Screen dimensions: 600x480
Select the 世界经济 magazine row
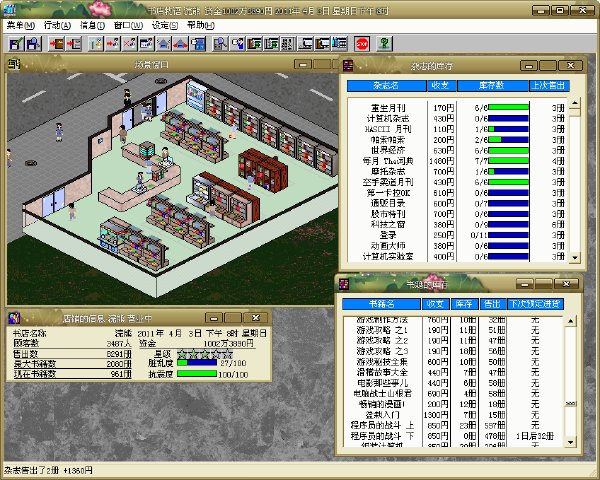tap(458, 150)
